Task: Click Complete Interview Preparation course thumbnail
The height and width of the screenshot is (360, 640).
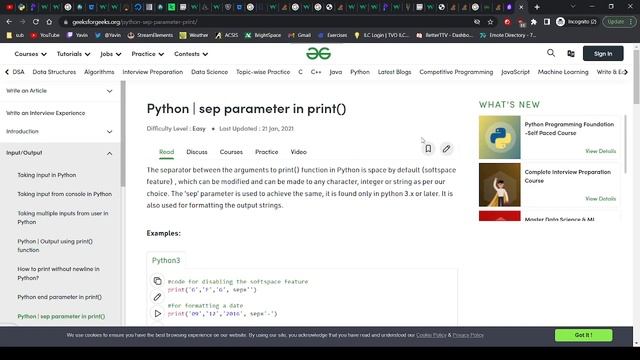Action: [x=500, y=185]
